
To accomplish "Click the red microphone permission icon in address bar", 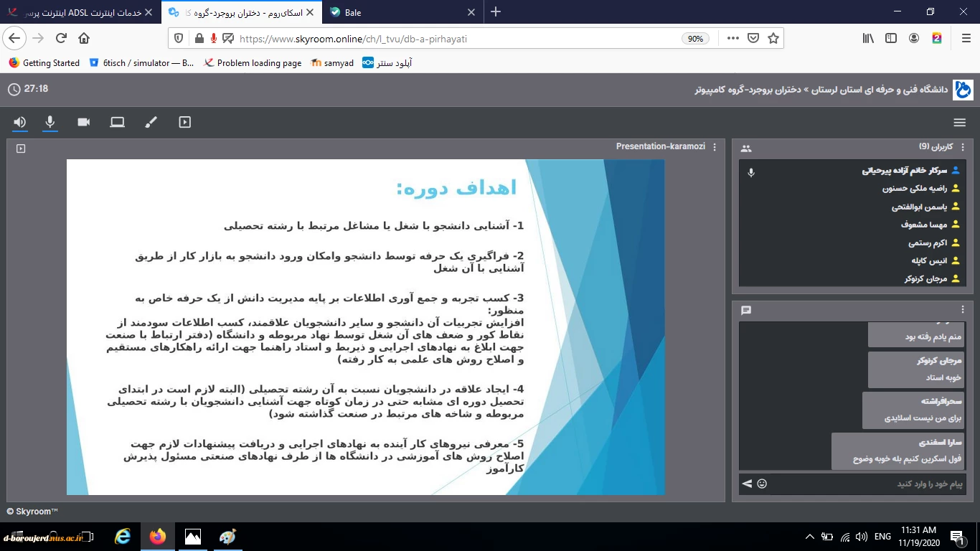I will coord(214,39).
